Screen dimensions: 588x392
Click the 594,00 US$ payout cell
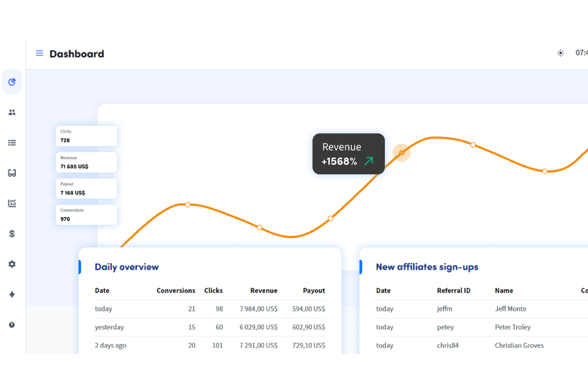(x=309, y=309)
